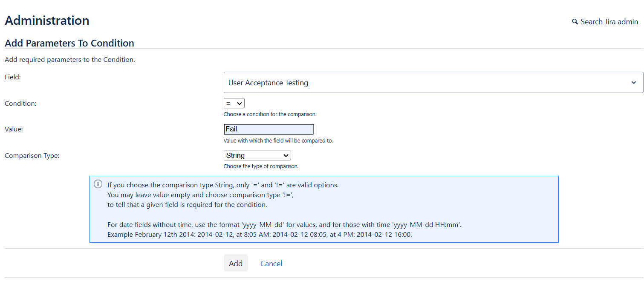Click the February 12th 2014 example line
644x288 pixels.
pyautogui.click(x=260, y=234)
